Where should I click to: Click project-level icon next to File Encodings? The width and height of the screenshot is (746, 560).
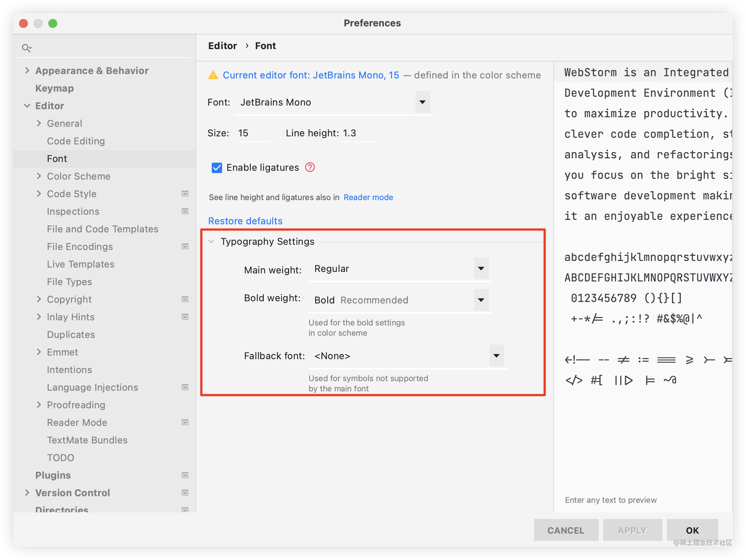(x=185, y=246)
